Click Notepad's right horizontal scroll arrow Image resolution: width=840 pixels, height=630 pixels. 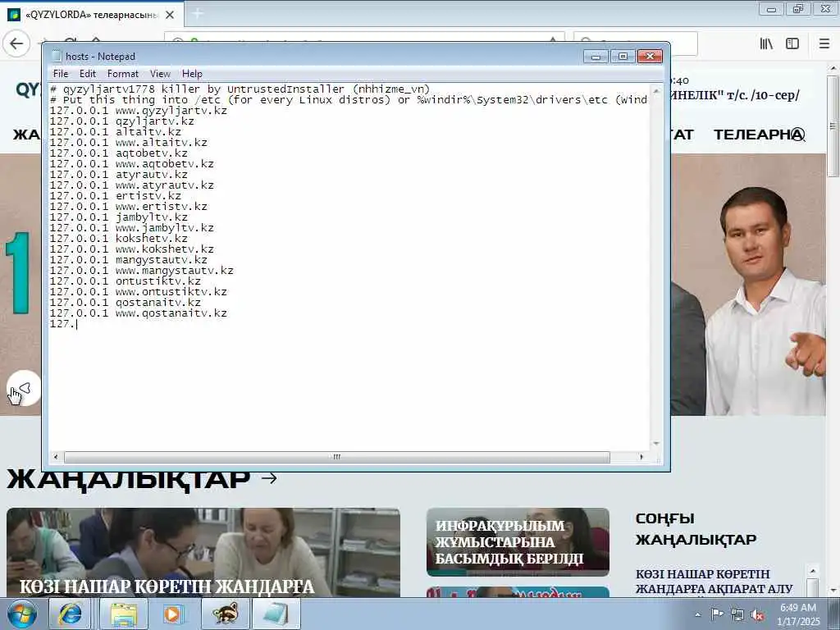click(x=641, y=457)
